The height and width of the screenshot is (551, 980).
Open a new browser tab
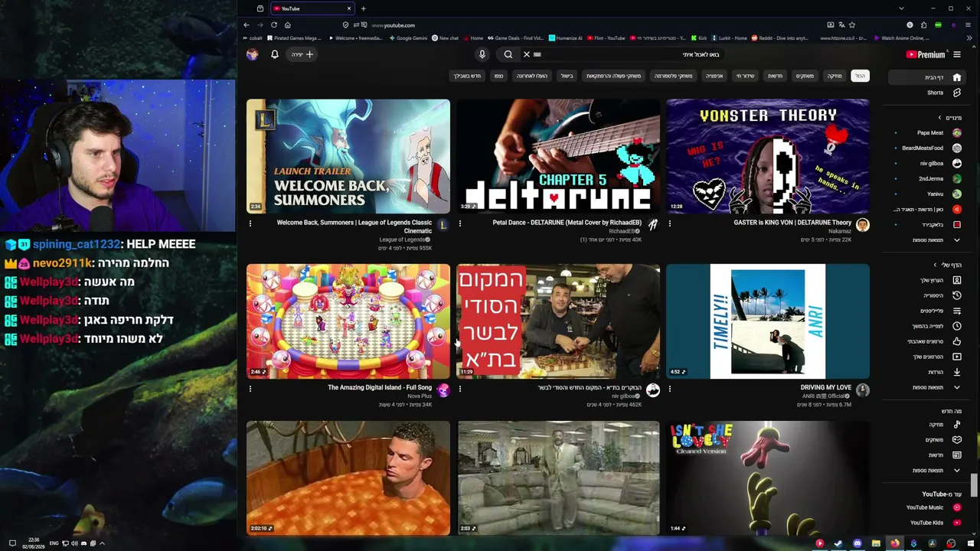[x=364, y=8]
